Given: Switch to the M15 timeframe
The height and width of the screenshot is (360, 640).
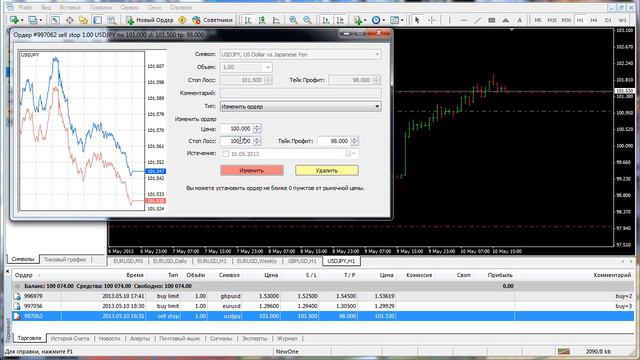Looking at the screenshot, I should pos(552,20).
